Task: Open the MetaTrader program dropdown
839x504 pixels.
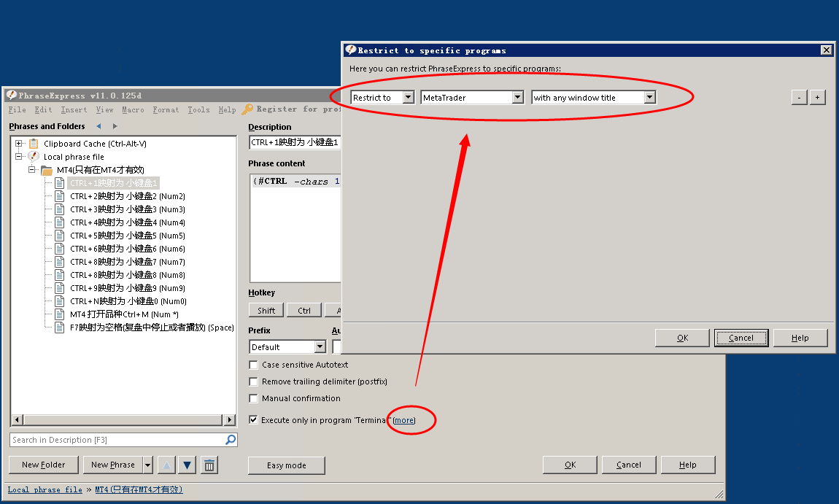Action: (x=517, y=98)
